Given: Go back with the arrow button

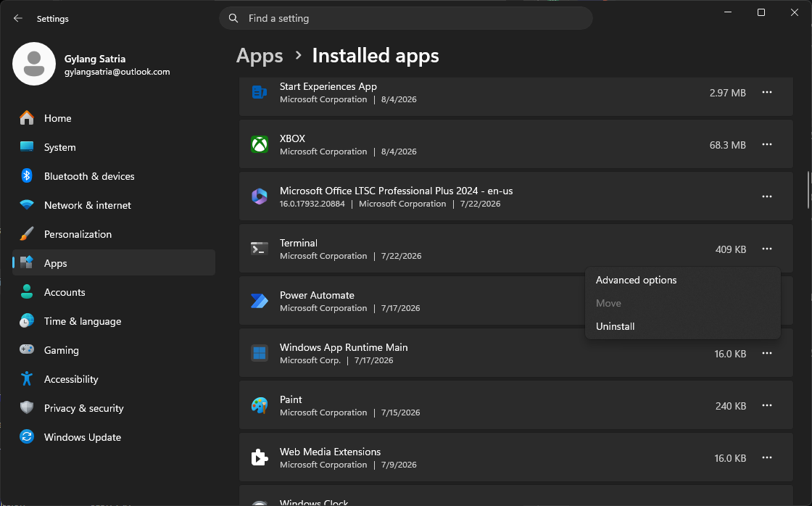Looking at the screenshot, I should tap(18, 18).
